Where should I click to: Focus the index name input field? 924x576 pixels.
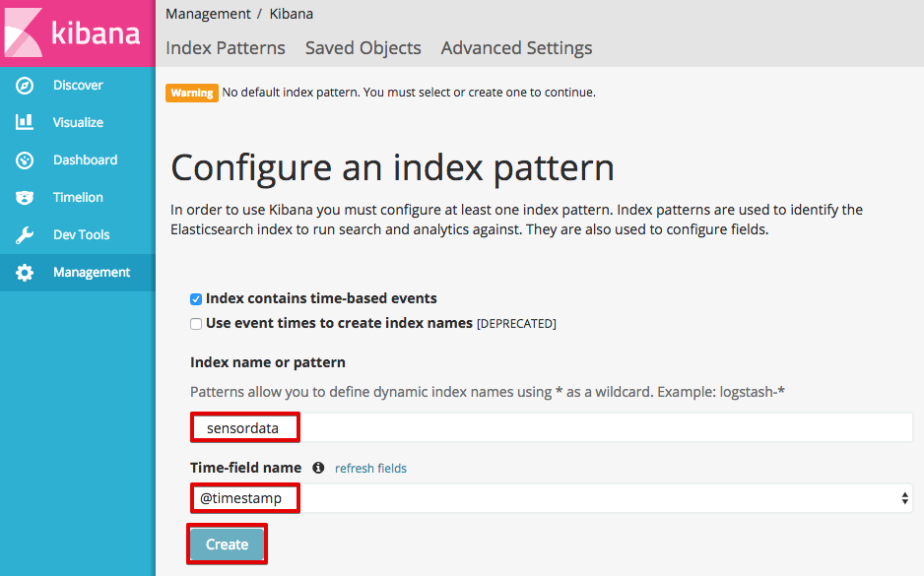551,427
